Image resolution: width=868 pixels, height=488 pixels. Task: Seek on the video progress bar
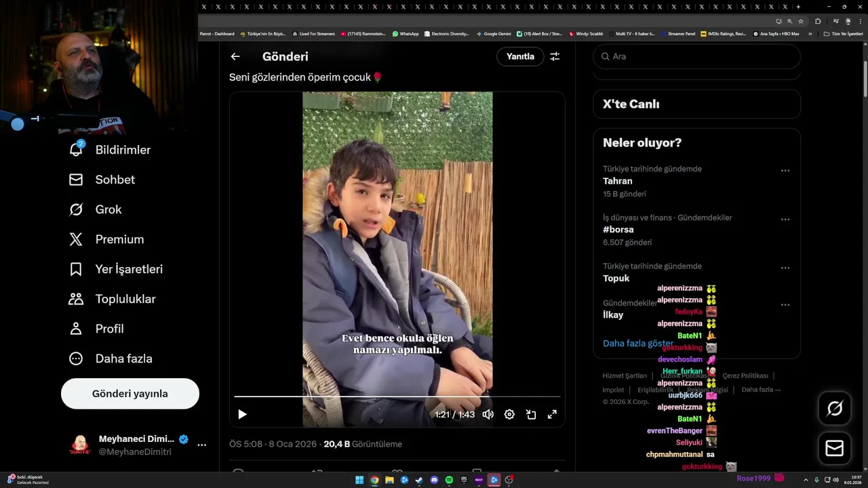(397, 396)
